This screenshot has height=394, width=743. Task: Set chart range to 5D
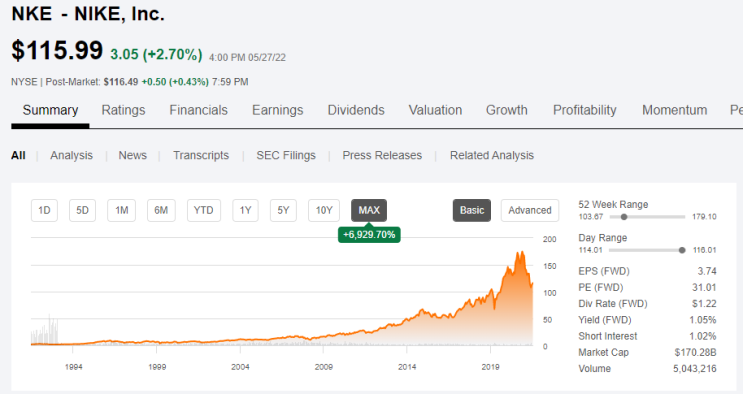click(82, 211)
